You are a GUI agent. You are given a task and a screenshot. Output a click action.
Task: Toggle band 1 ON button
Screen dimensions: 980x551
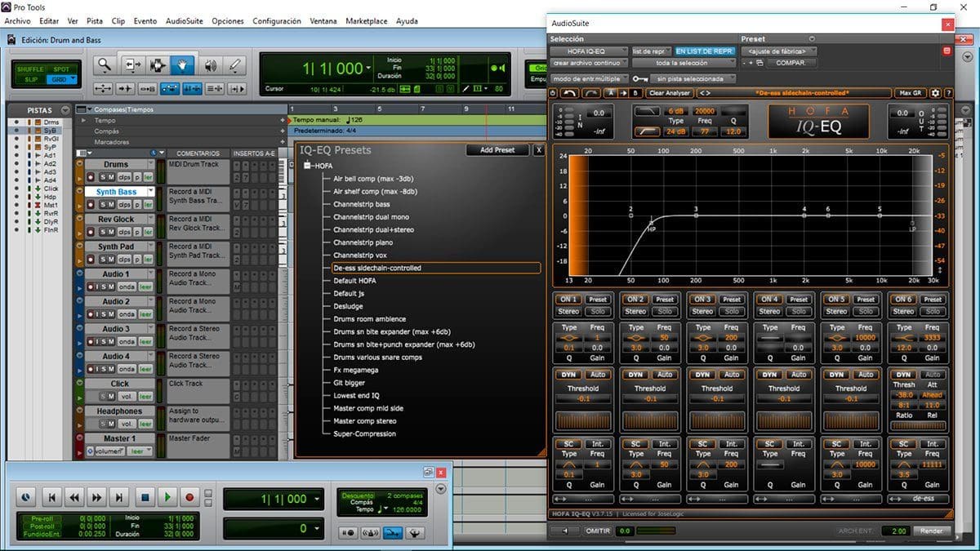568,300
